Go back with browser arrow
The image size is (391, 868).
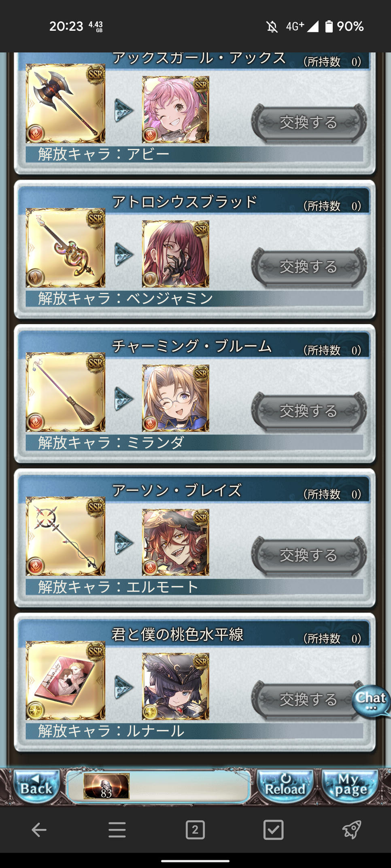[39, 830]
